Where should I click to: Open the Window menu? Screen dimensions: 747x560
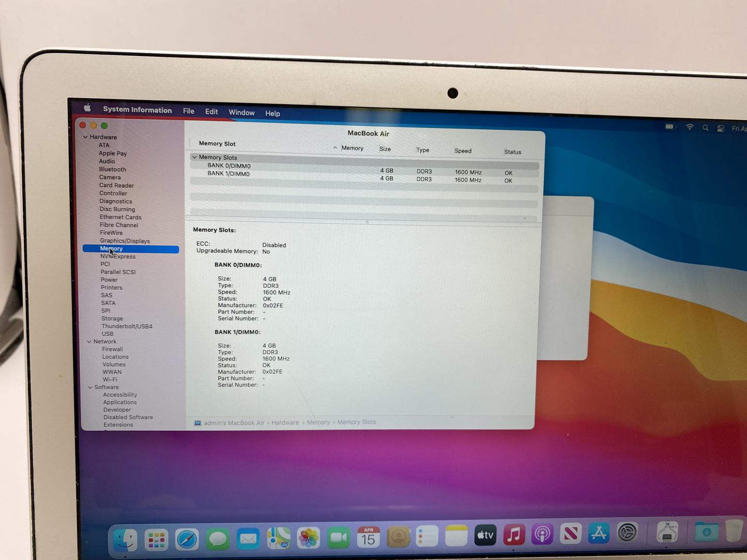click(x=242, y=113)
